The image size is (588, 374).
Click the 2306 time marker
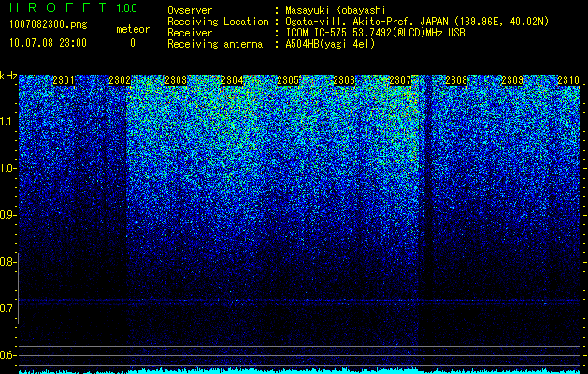(344, 80)
